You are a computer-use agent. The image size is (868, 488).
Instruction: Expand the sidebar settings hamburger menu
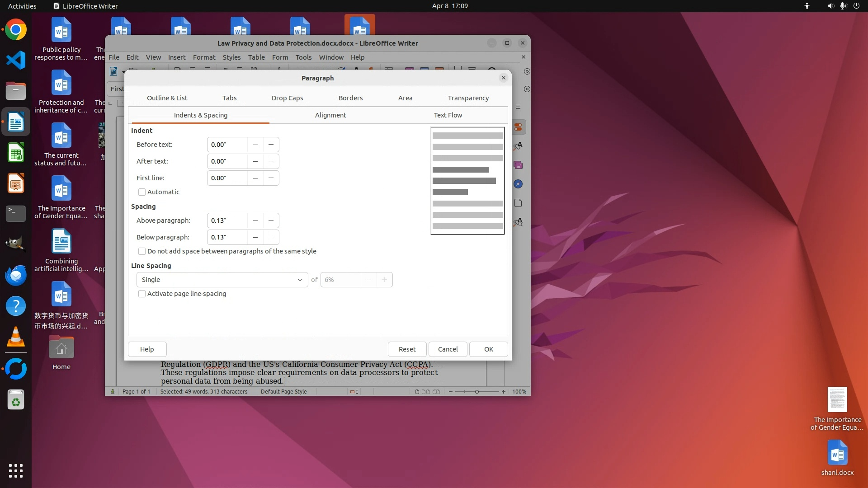click(x=518, y=107)
